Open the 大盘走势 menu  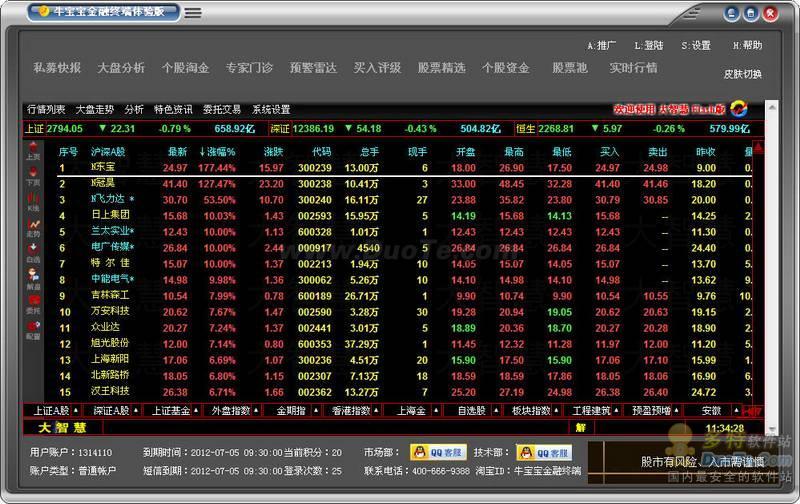click(x=95, y=109)
